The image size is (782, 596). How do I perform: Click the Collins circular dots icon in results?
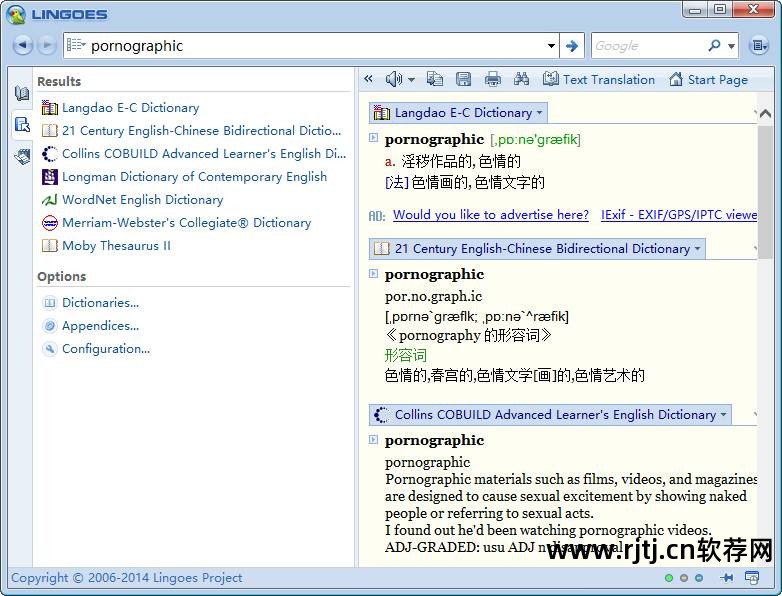click(49, 154)
